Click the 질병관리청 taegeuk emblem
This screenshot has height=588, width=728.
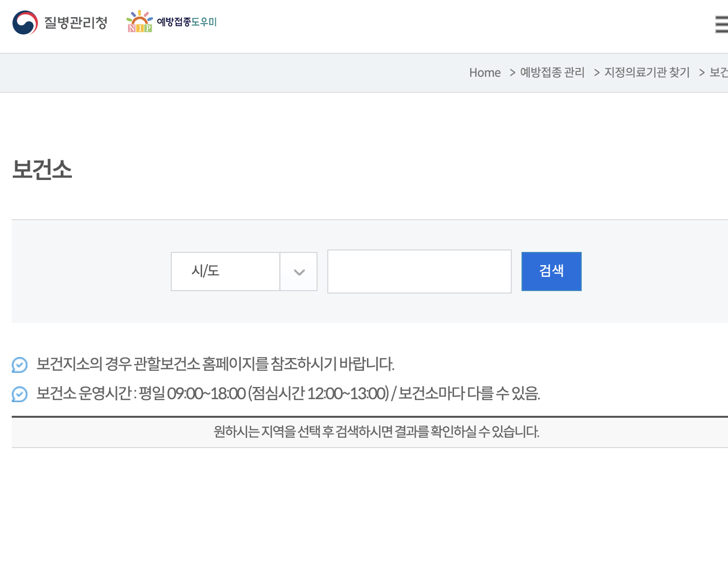click(x=25, y=22)
